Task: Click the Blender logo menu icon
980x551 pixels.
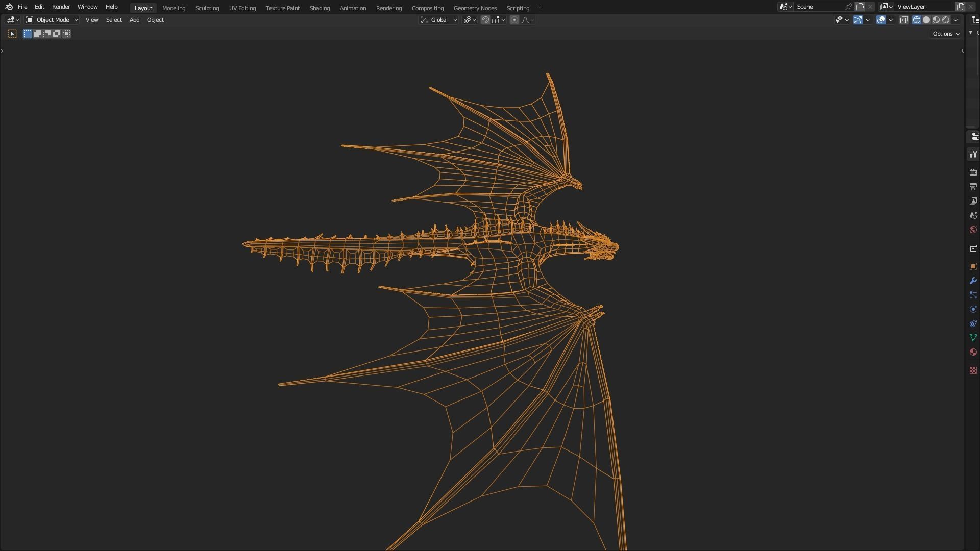Action: 9,7
